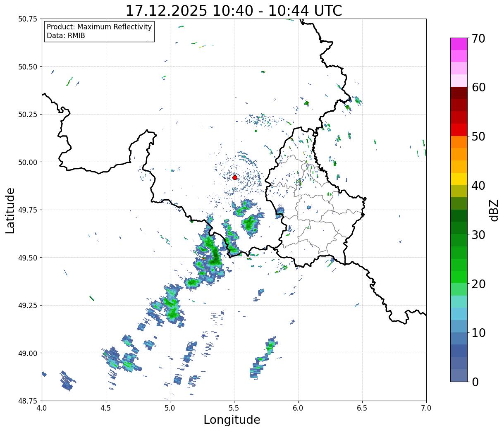Screen dimensions: 504x430
Task: Click the latitude tick label 49.00
Action: pos(28,353)
